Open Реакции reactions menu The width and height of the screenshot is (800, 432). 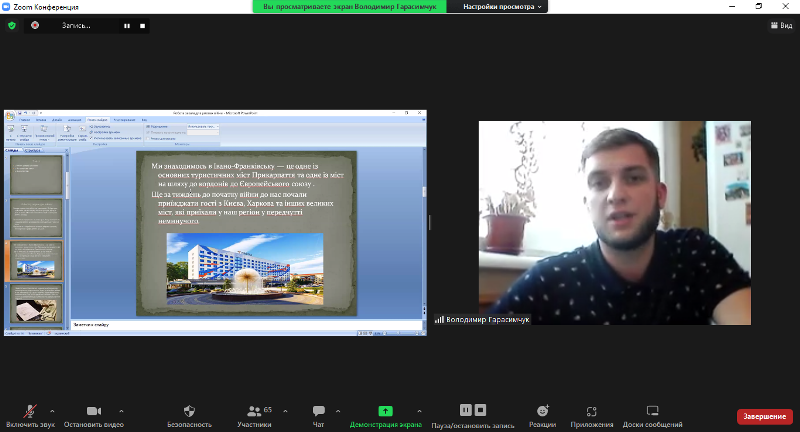(542, 416)
